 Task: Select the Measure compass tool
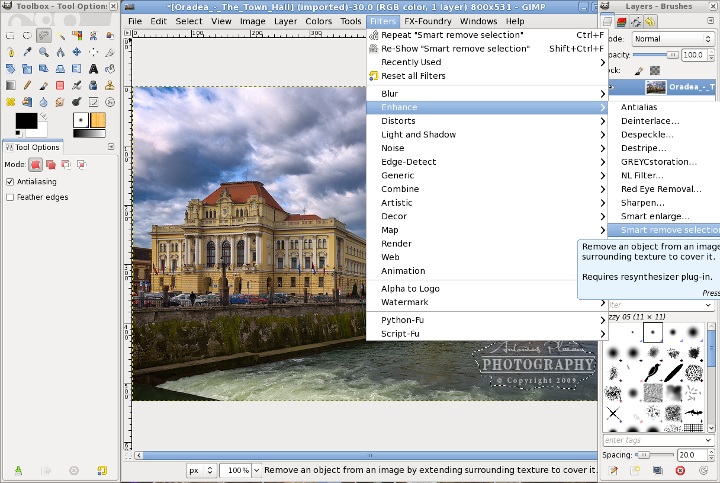click(x=60, y=52)
